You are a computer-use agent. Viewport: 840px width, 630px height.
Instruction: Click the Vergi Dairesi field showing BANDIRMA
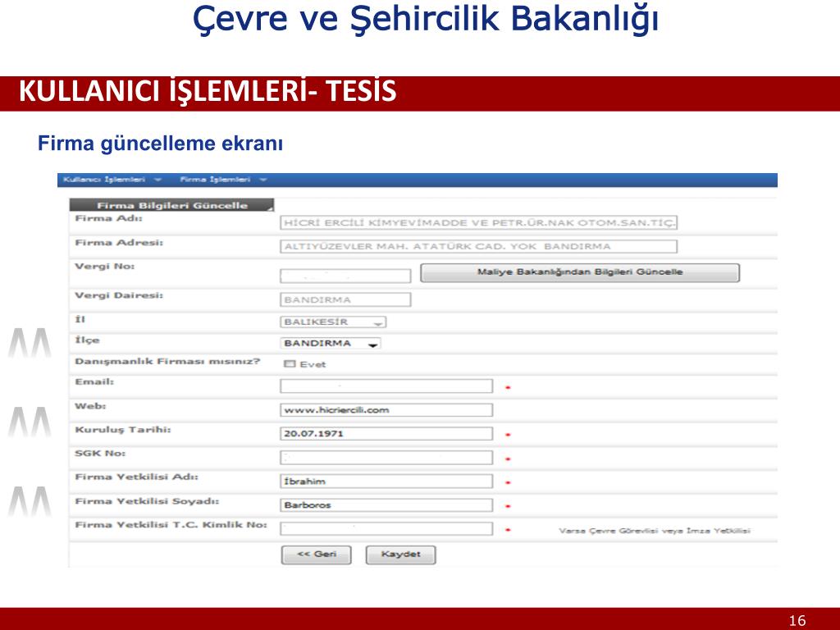(x=345, y=299)
